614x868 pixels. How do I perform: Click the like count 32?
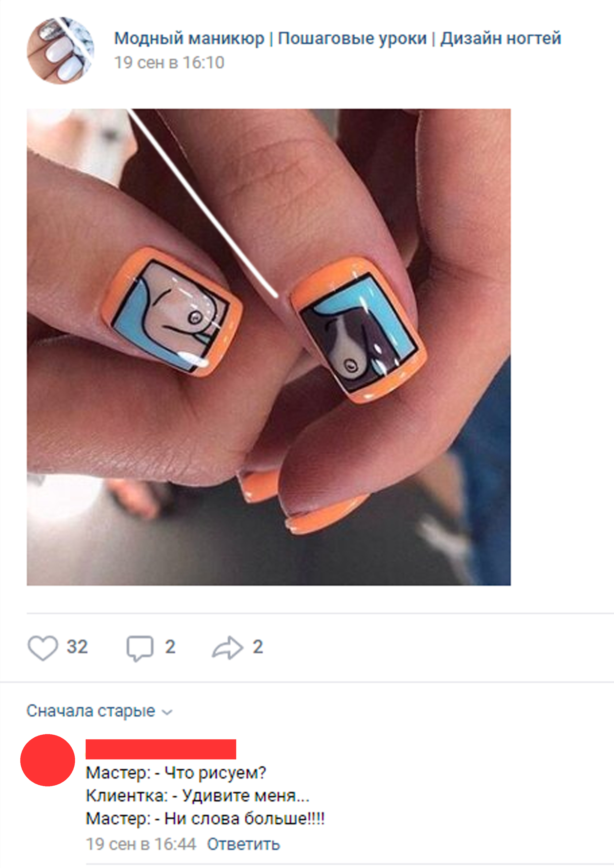77,647
